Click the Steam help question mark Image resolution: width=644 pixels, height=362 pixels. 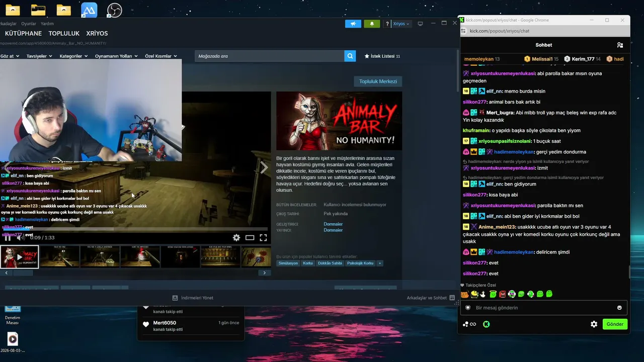click(387, 24)
